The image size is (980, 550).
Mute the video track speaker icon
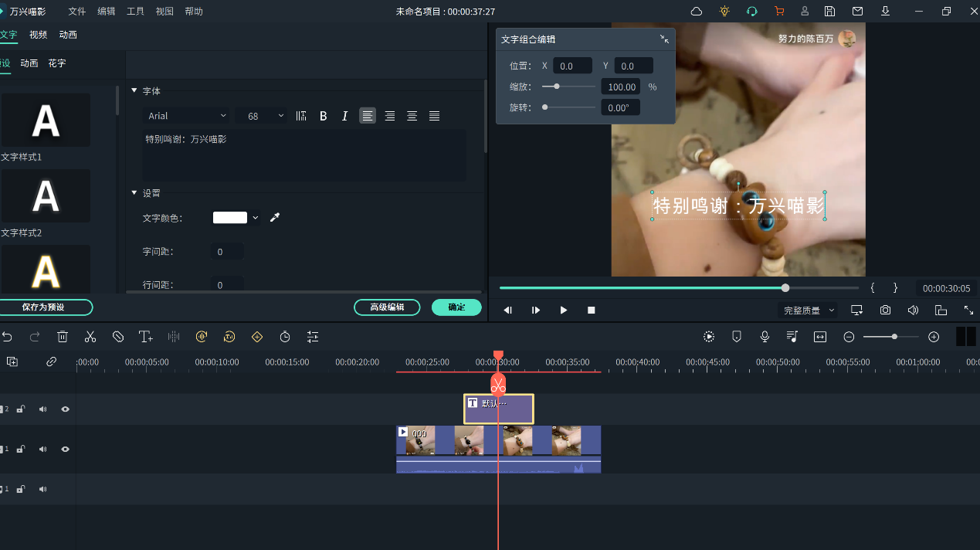[x=42, y=449]
